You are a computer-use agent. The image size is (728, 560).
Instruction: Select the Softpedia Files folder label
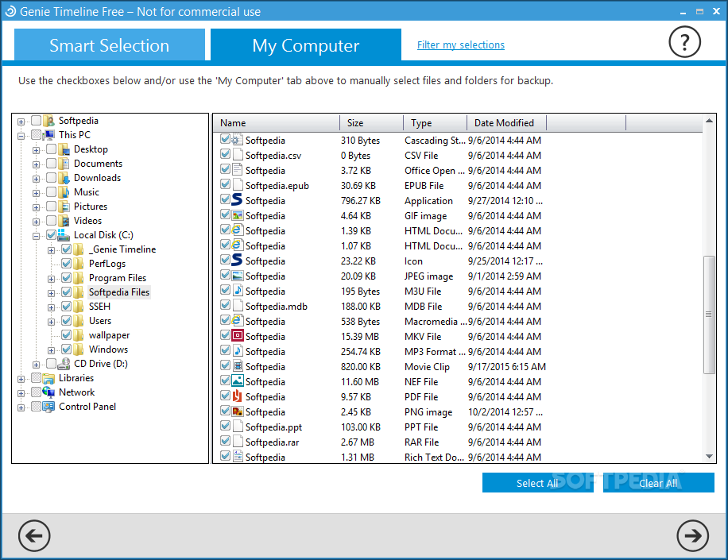point(119,292)
